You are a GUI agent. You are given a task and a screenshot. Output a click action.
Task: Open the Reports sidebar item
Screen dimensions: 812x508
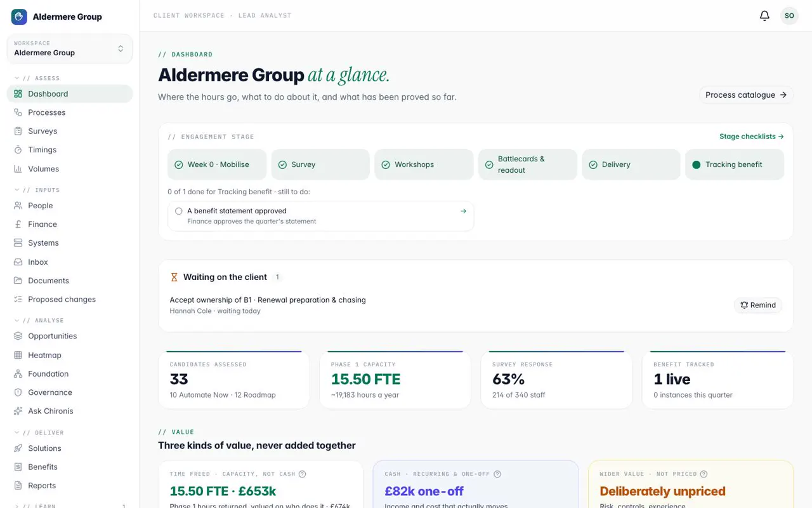click(70, 486)
